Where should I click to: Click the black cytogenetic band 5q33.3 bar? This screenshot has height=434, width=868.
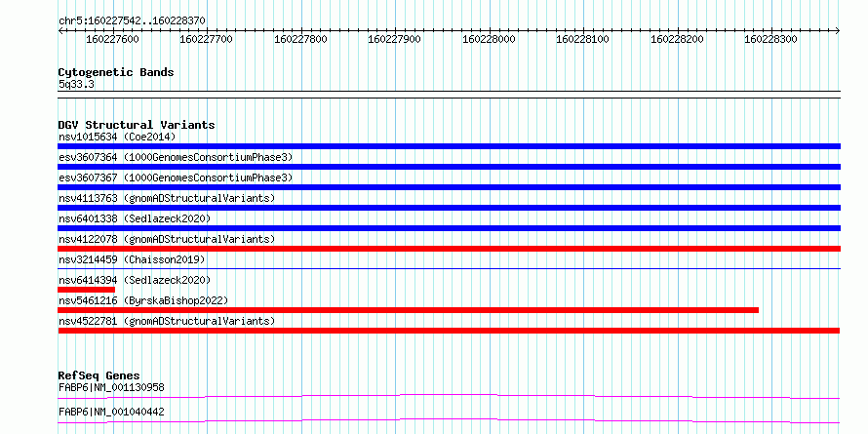click(x=449, y=94)
